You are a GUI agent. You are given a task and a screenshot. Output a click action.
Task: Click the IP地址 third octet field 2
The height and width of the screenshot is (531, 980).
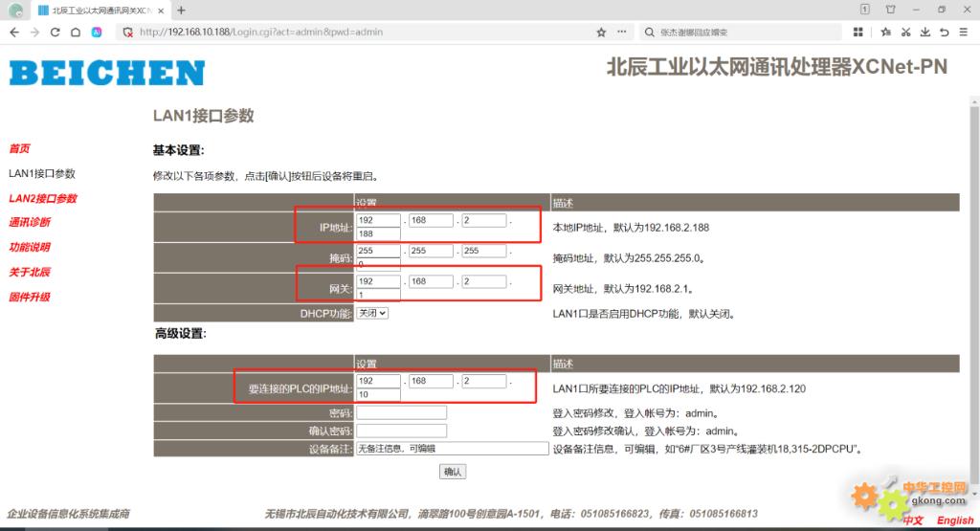tap(484, 220)
